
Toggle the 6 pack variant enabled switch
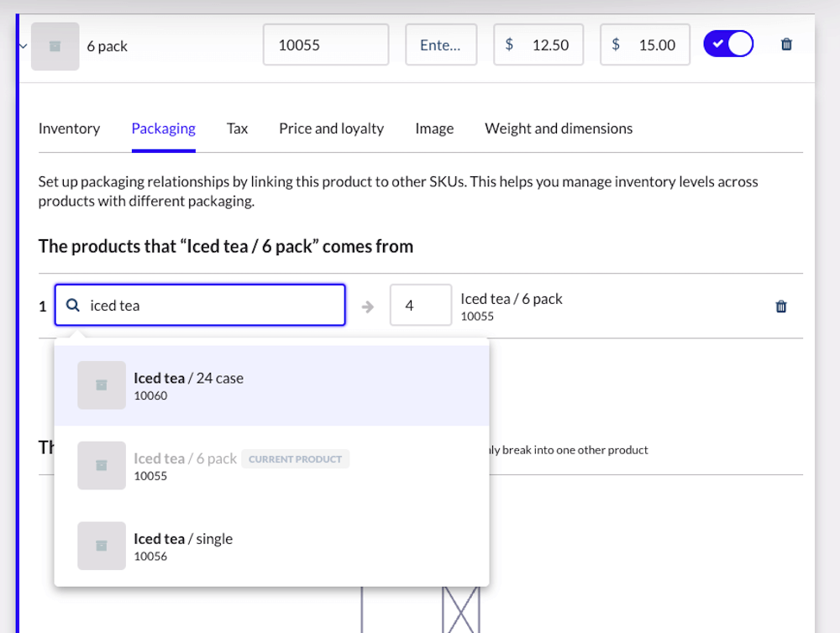click(728, 44)
